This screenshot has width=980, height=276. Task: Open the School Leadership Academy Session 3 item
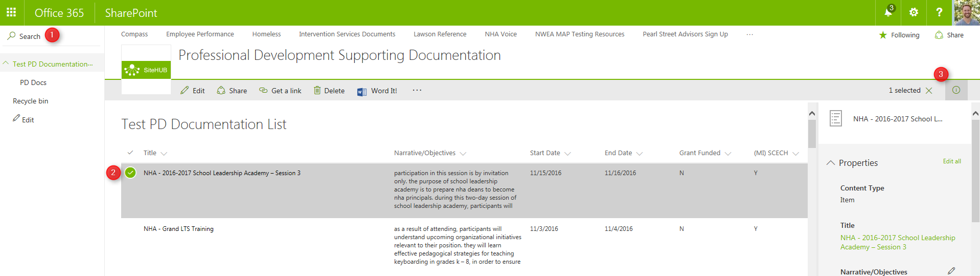click(x=222, y=173)
